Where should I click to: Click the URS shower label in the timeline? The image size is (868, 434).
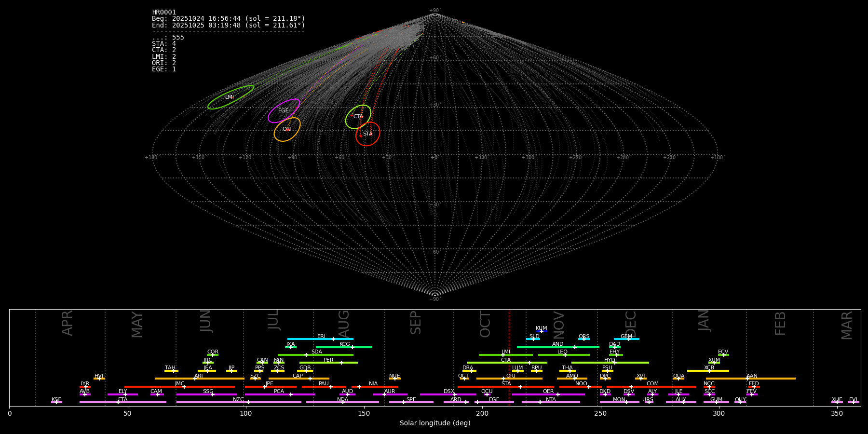point(648,400)
